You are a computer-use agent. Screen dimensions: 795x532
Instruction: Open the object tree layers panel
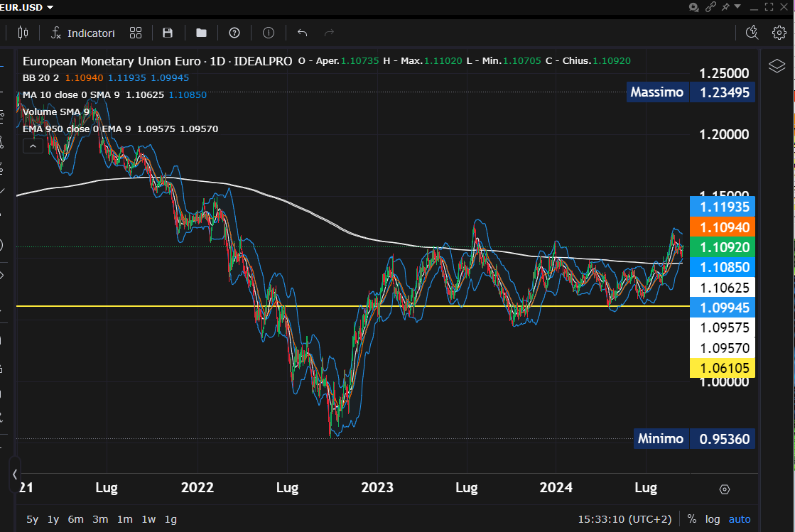[x=777, y=66]
